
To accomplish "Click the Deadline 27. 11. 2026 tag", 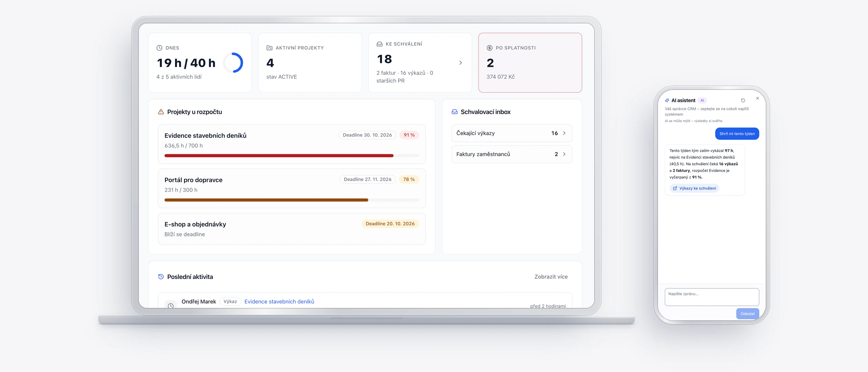I will 368,179.
